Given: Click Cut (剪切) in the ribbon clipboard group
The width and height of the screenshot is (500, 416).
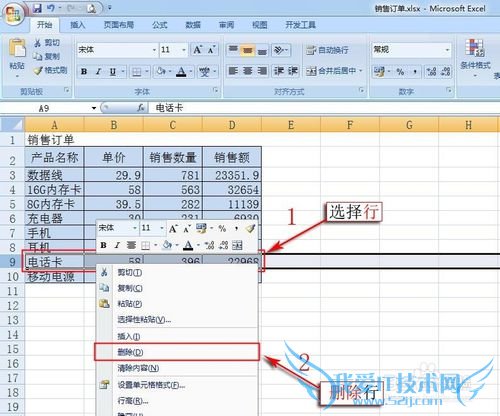Looking at the screenshot, I should pyautogui.click(x=47, y=43).
